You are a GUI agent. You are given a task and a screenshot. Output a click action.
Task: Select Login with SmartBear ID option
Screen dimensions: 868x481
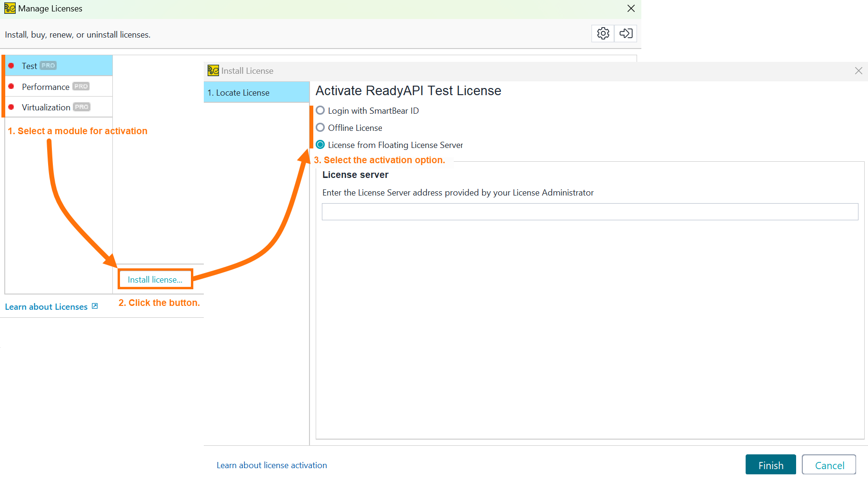click(319, 110)
